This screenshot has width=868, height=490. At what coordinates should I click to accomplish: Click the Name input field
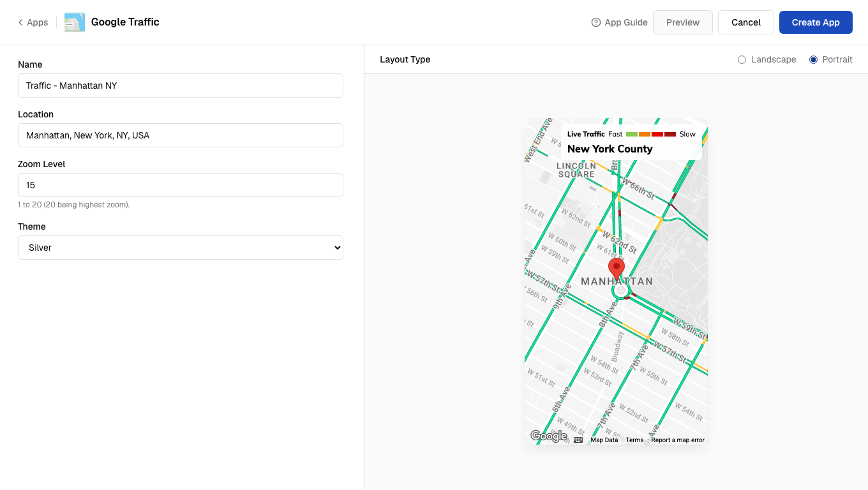181,85
